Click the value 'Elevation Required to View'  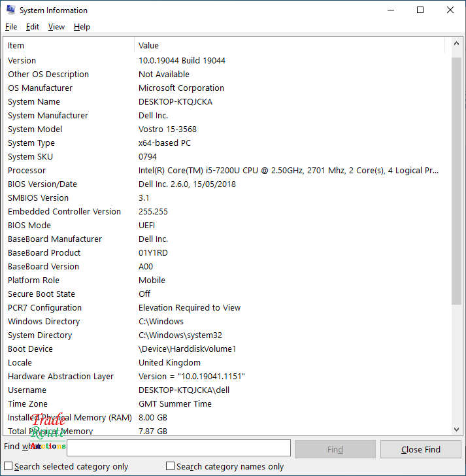tap(190, 308)
